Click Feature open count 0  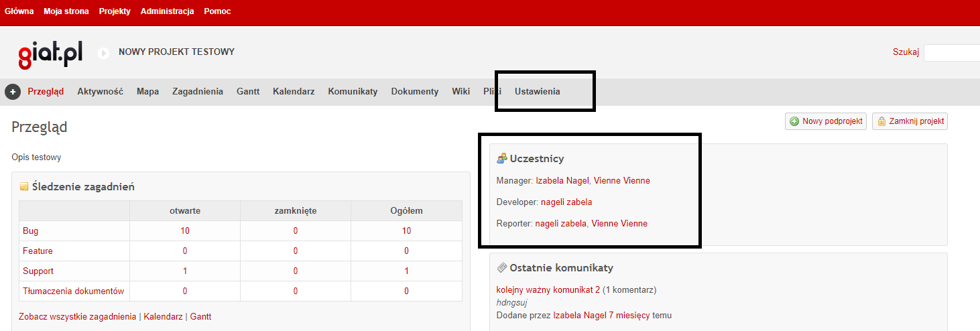[185, 251]
